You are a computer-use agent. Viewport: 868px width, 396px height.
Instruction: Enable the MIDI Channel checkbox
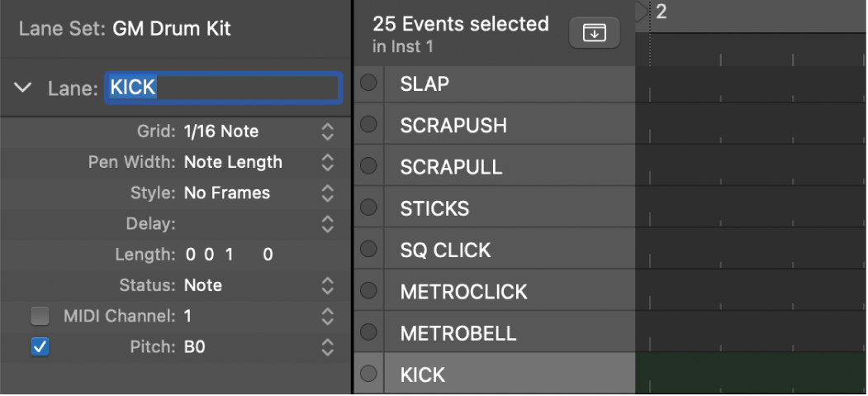(x=40, y=316)
